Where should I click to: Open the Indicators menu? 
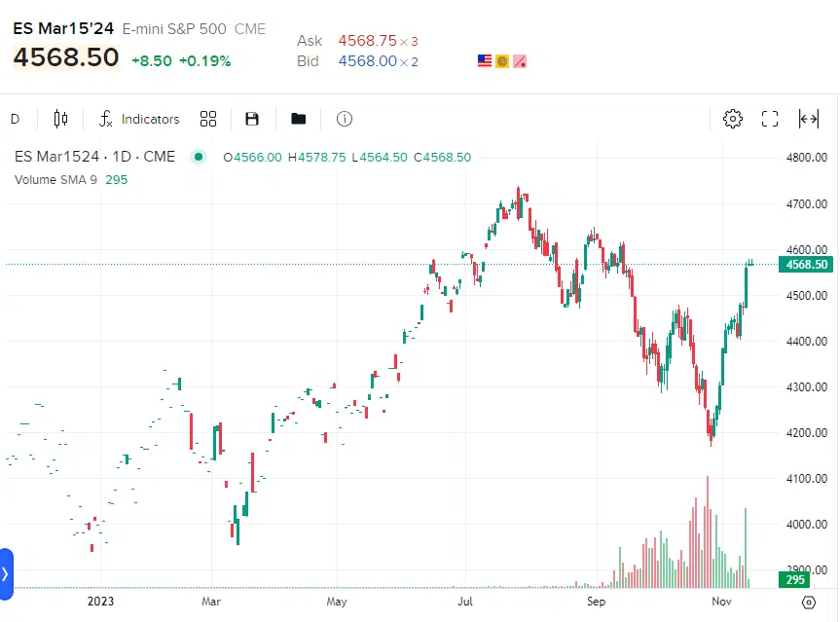tap(139, 119)
